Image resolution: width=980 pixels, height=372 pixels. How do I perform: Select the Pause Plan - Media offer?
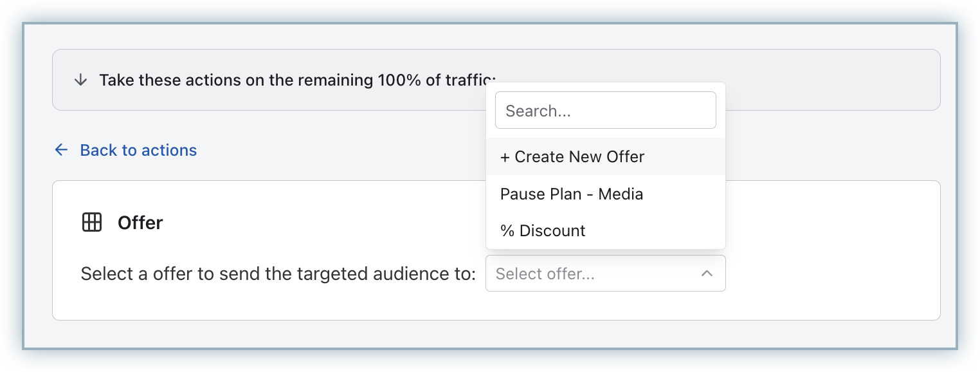572,194
